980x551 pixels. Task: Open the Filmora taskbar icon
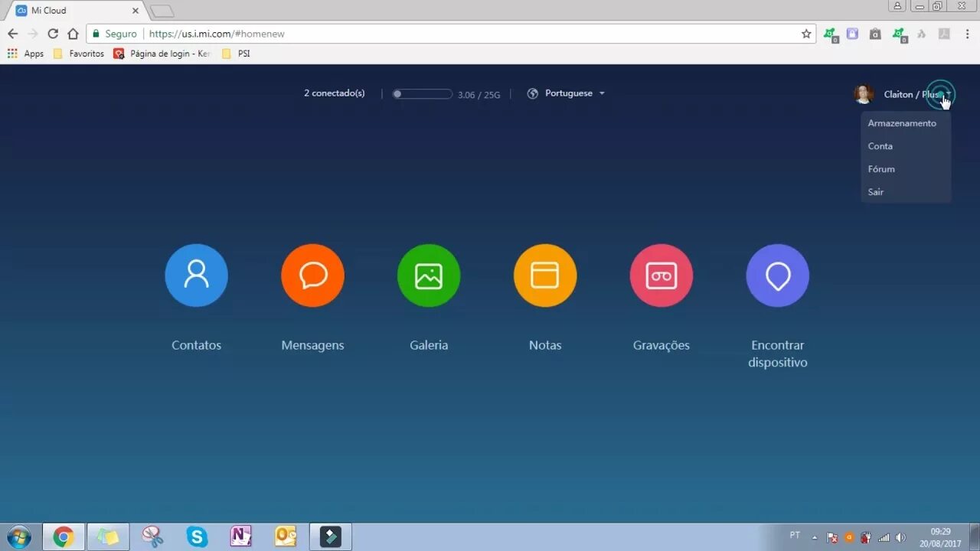pos(330,537)
